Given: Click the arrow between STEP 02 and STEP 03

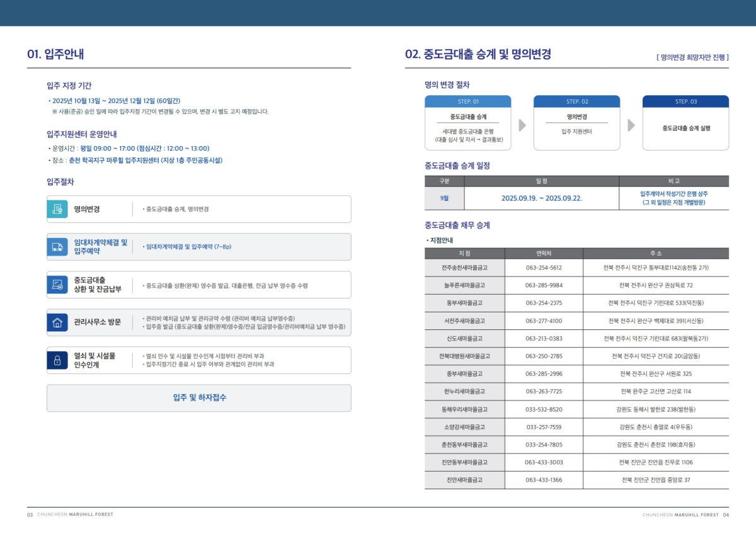Looking at the screenshot, I should [631, 125].
